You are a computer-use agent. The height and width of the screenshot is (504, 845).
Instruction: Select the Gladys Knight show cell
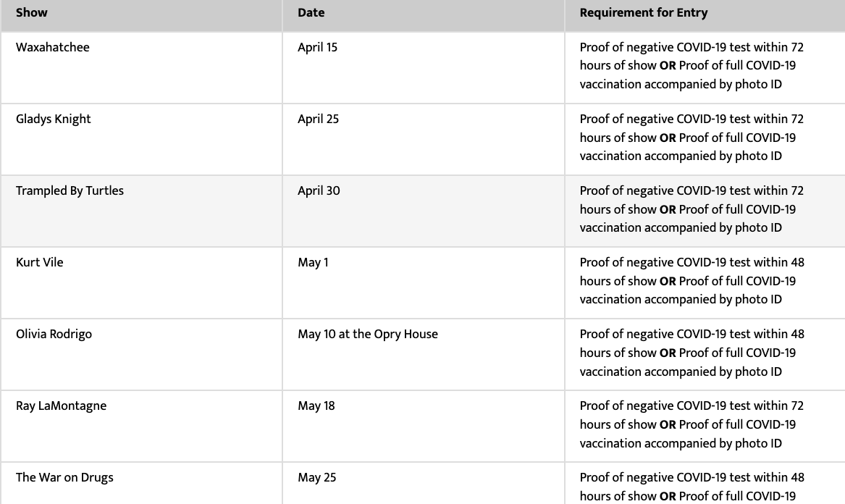coord(141,139)
